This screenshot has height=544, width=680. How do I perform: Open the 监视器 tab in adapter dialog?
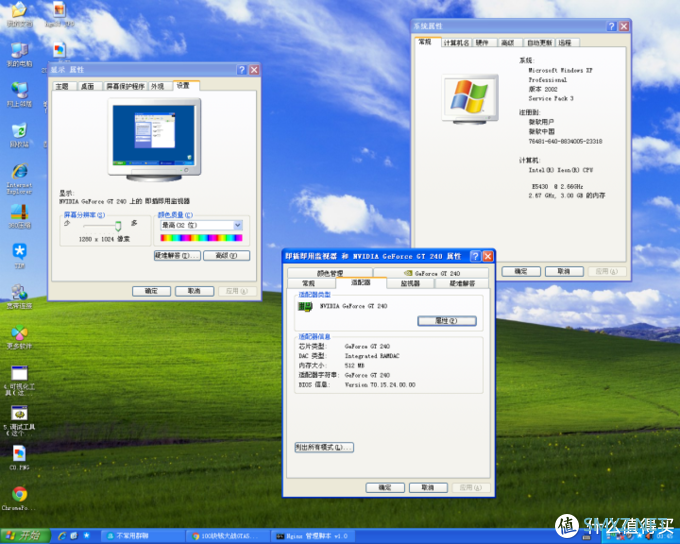pyautogui.click(x=410, y=283)
